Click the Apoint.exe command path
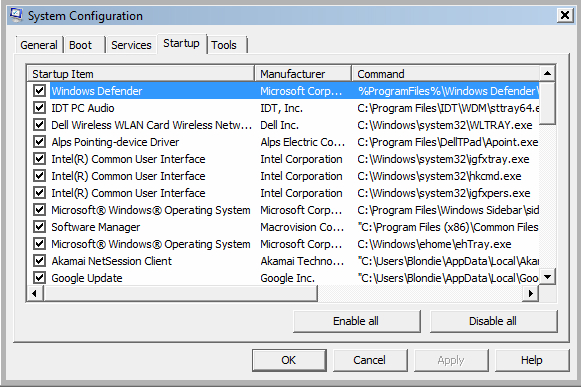 pos(448,142)
